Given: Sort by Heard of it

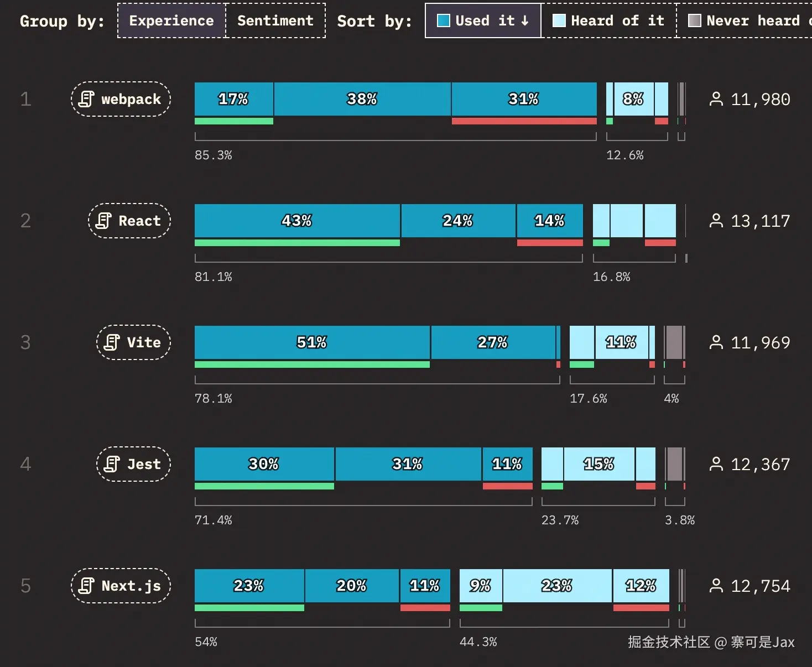Looking at the screenshot, I should point(608,20).
